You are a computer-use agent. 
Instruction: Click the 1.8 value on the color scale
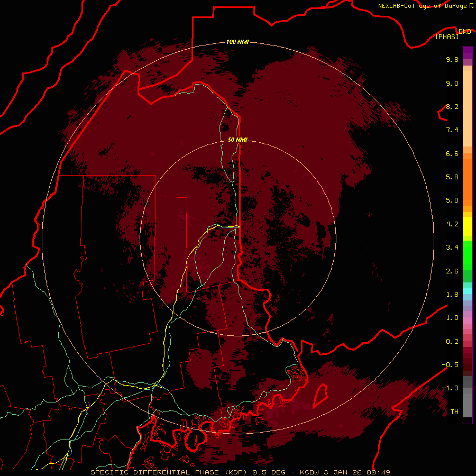452,295
